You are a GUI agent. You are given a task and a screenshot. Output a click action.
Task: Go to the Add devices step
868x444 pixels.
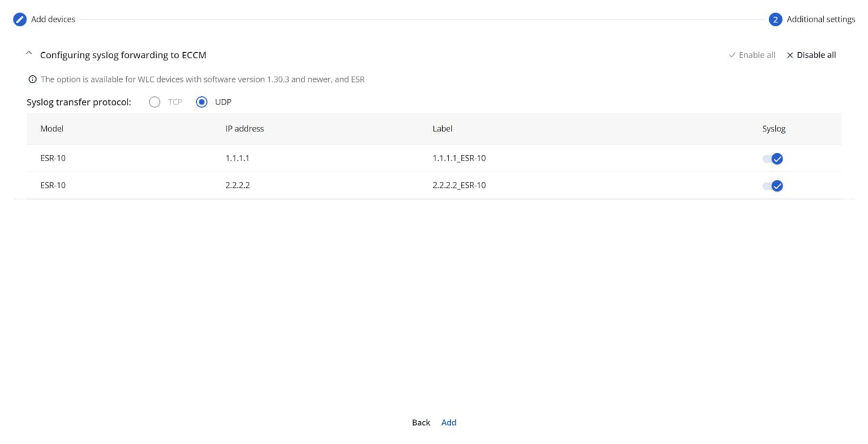point(54,20)
